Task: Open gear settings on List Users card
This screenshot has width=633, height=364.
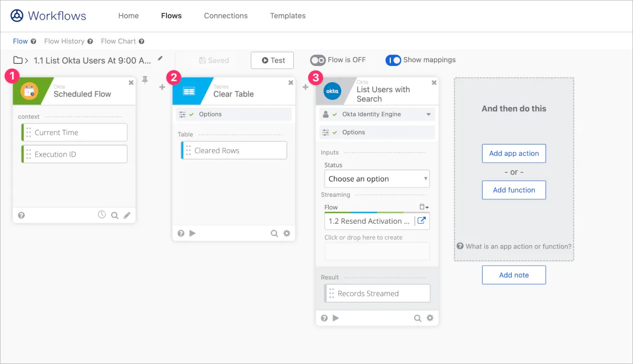Action: [x=430, y=318]
